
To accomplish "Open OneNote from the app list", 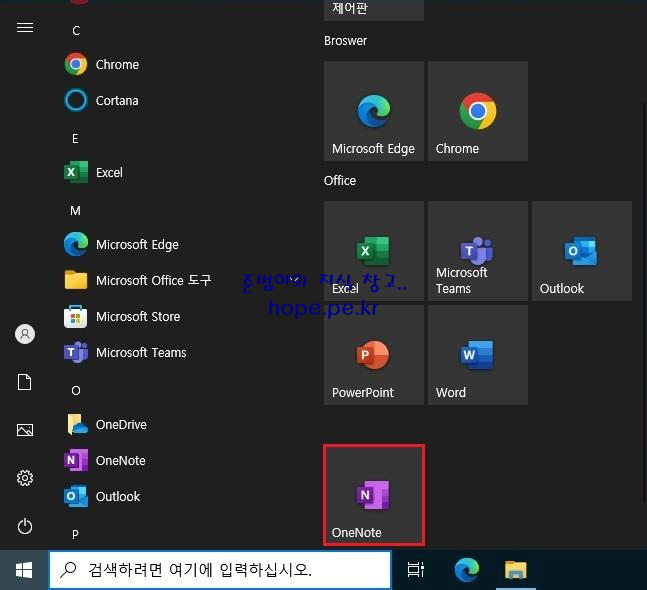I will 104,460.
